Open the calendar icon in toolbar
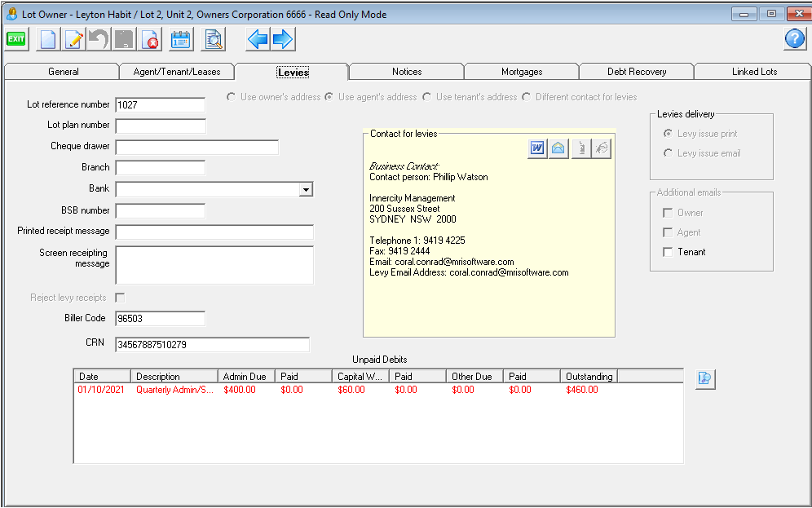812x508 pixels. (x=180, y=39)
